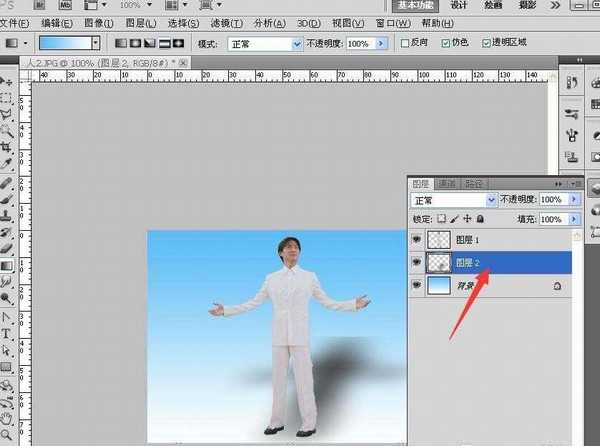Viewport: 600px width, 446px height.
Task: Toggle visibility of 图层 2
Action: [418, 263]
